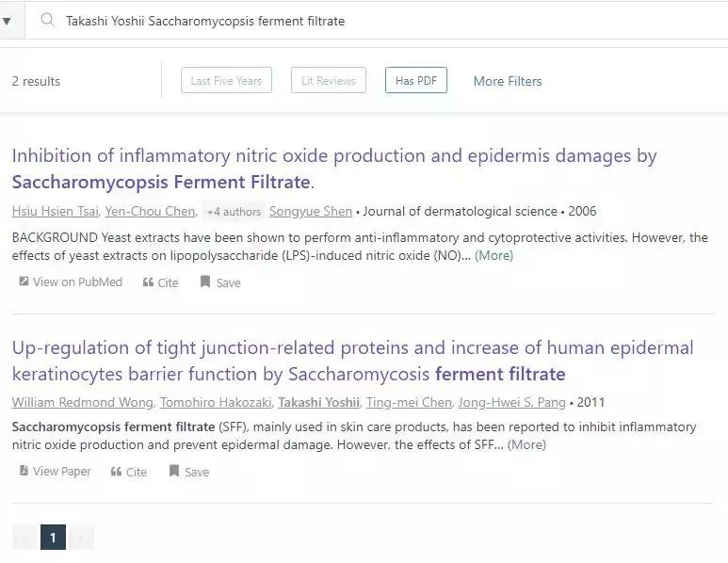Screen dimensions: 728x563
Task: Click the View Paper PDF icon
Action: [24, 472]
